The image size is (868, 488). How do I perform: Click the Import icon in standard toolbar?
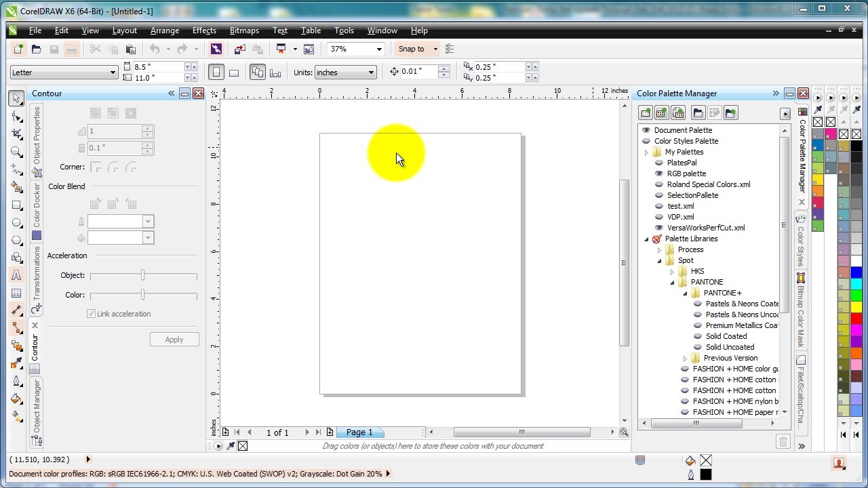239,49
